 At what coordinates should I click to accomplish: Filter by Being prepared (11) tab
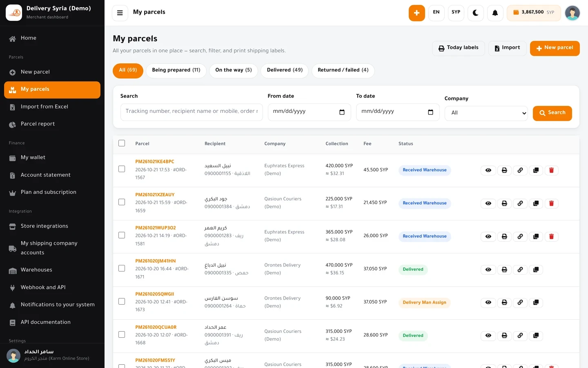pyautogui.click(x=176, y=70)
